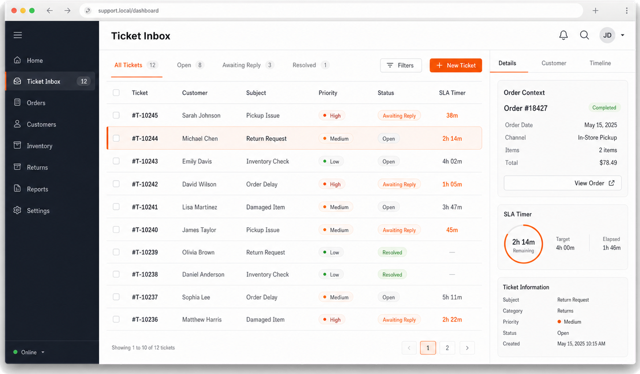The width and height of the screenshot is (640, 374).
Task: Toggle the hamburger menu in the sidebar
Action: (x=18, y=35)
